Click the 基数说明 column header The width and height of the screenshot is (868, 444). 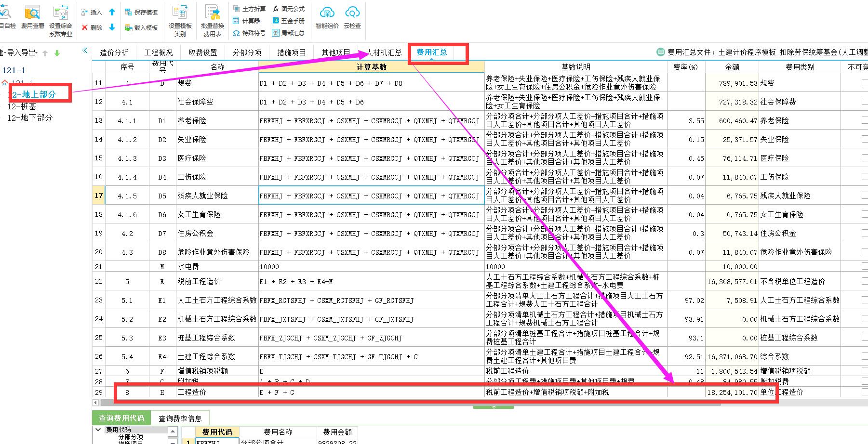(x=575, y=67)
